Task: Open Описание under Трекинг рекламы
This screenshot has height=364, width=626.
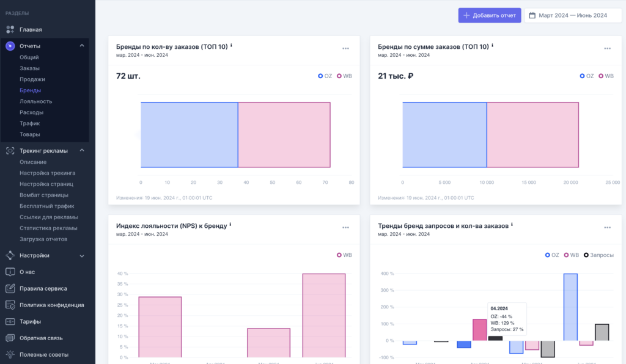Action: tap(33, 162)
